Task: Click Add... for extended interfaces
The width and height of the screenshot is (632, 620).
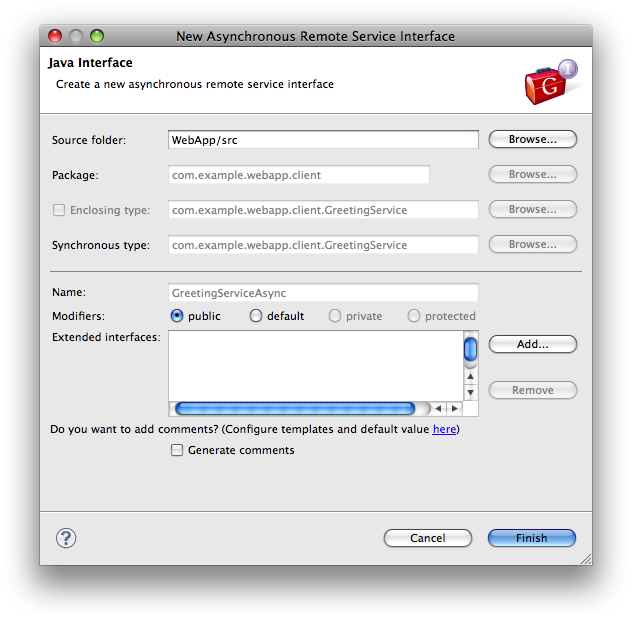Action: pyautogui.click(x=532, y=344)
